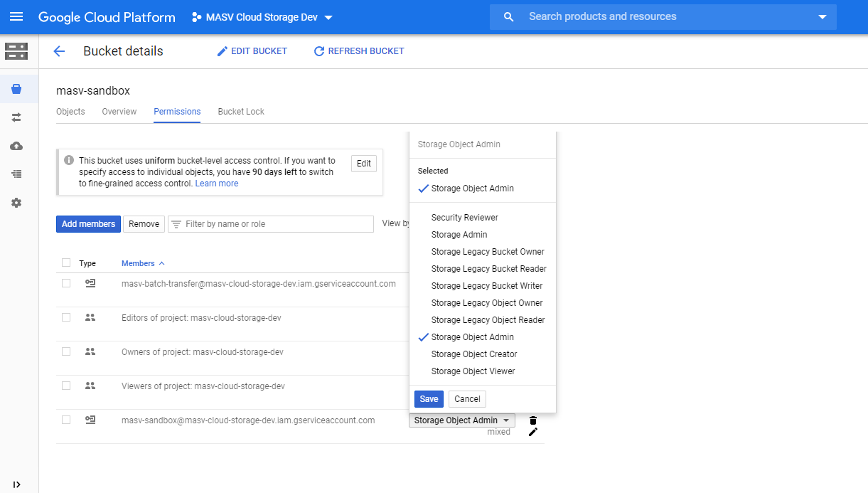Viewport: 868px width, 493px height.
Task: Click the service account icon for masv-sandbox
Action: 90,420
